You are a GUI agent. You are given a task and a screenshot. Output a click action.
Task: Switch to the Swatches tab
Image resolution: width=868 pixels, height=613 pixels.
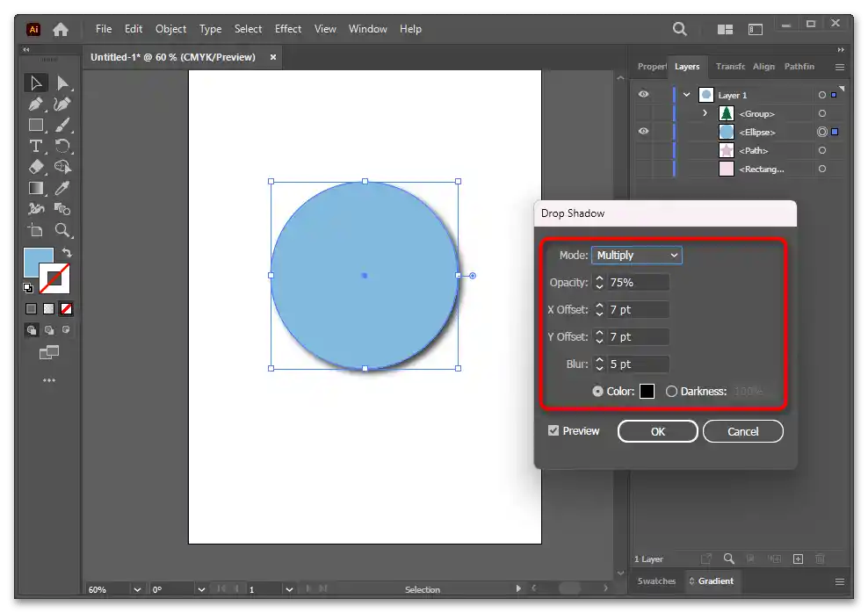(x=656, y=581)
